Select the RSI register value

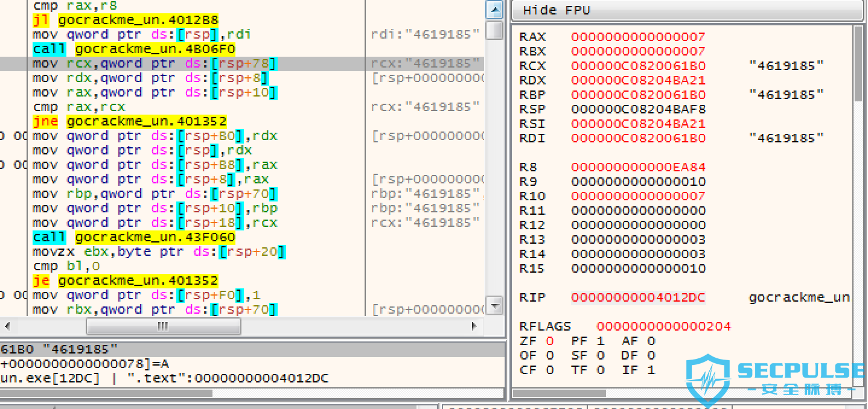coord(638,124)
